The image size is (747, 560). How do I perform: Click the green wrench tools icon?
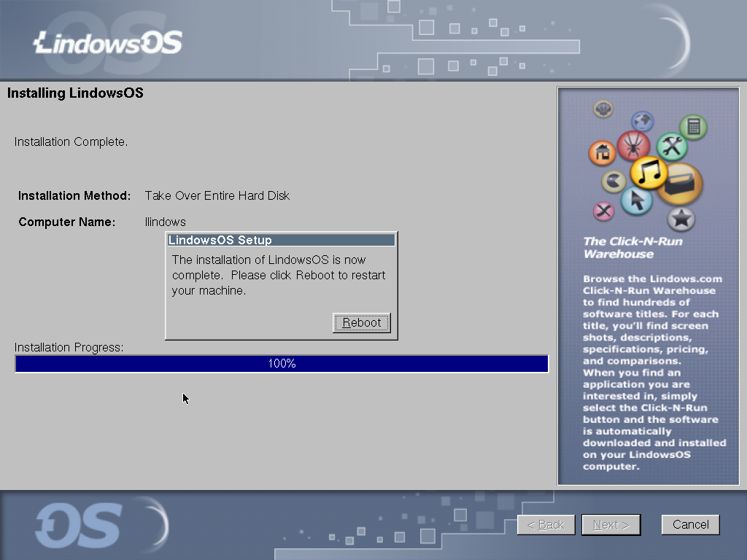[x=672, y=146]
